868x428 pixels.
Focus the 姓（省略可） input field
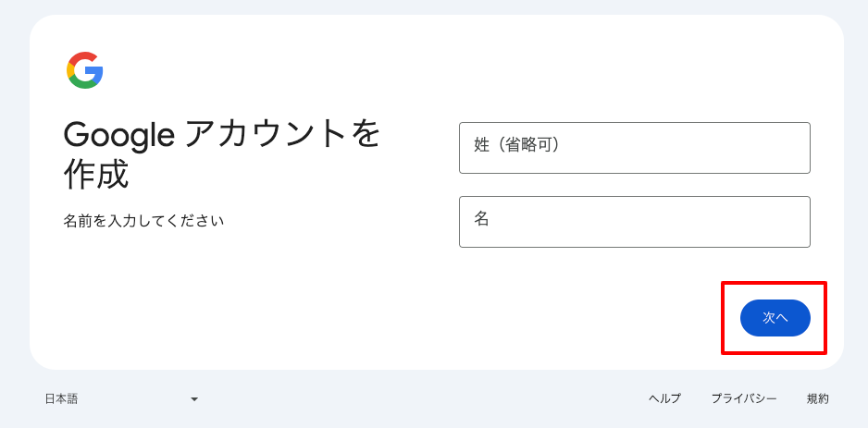pyautogui.click(x=635, y=148)
